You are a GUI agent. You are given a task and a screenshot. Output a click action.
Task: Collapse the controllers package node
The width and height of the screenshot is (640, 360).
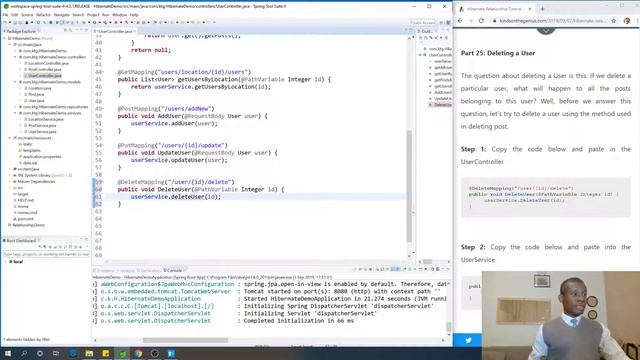15,57
